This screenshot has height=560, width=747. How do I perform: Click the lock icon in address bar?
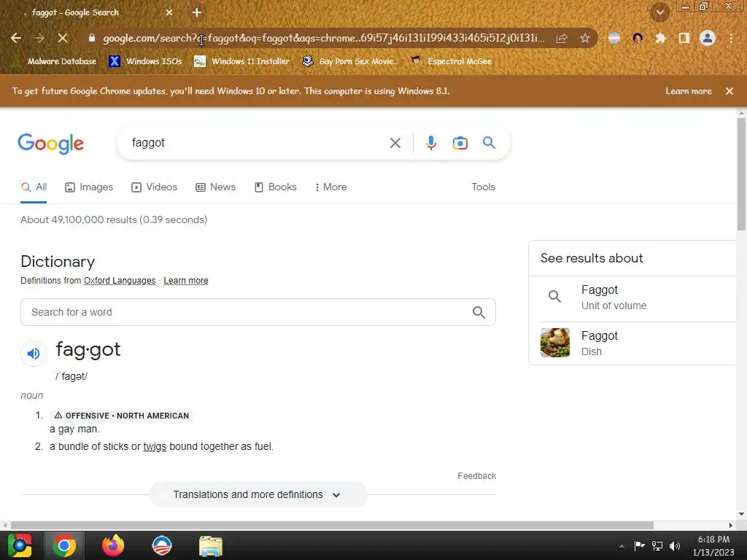(x=92, y=38)
